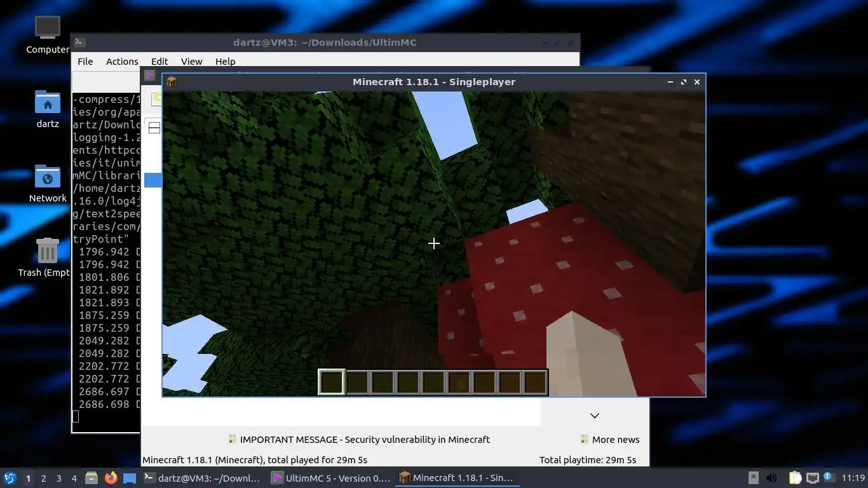
Task: Expand the chevron arrow in UltimMC window
Action: pyautogui.click(x=595, y=416)
